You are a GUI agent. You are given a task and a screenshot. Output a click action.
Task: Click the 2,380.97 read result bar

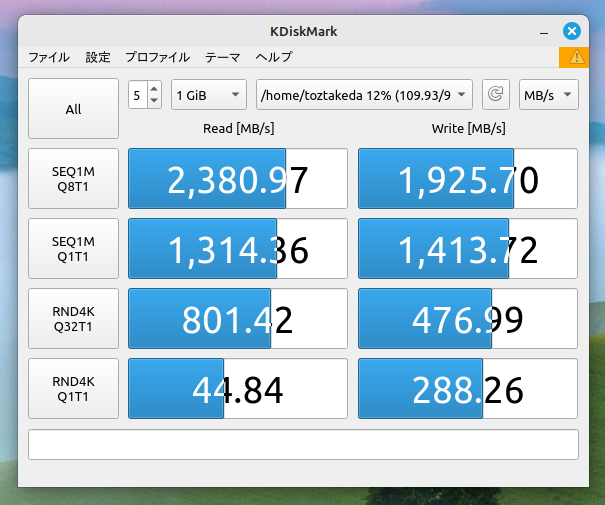[x=238, y=179]
